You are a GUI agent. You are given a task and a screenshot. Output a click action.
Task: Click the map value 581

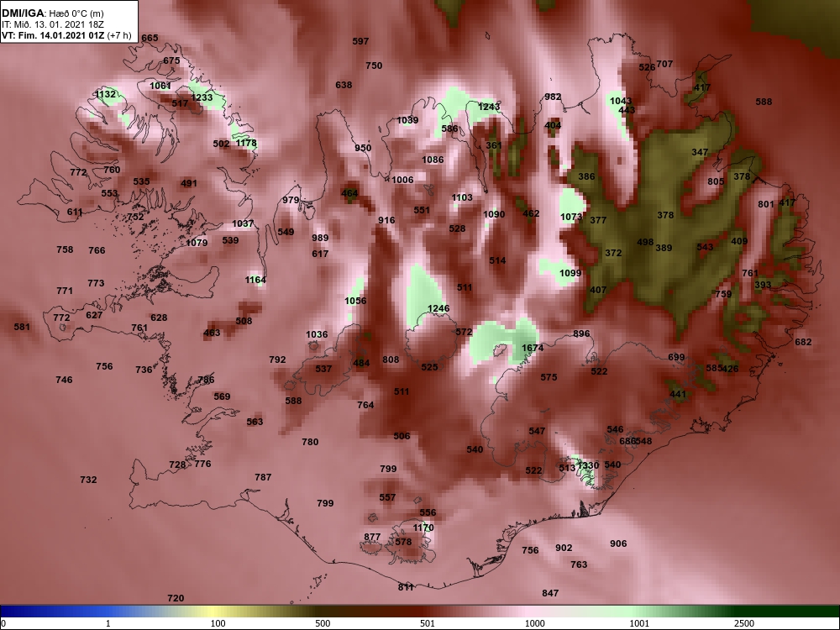click(22, 326)
